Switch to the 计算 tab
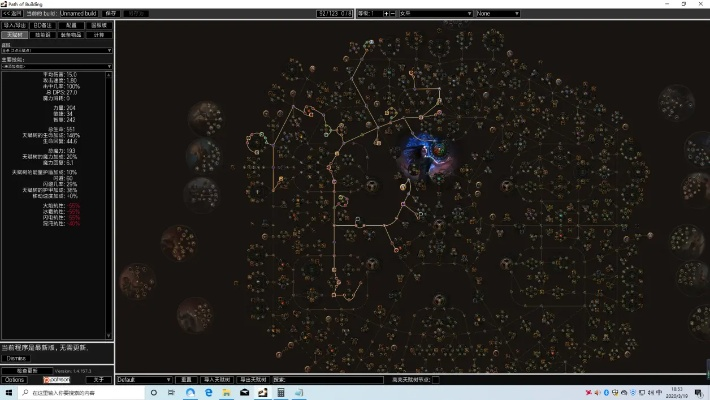This screenshot has width=710, height=400. click(x=99, y=34)
